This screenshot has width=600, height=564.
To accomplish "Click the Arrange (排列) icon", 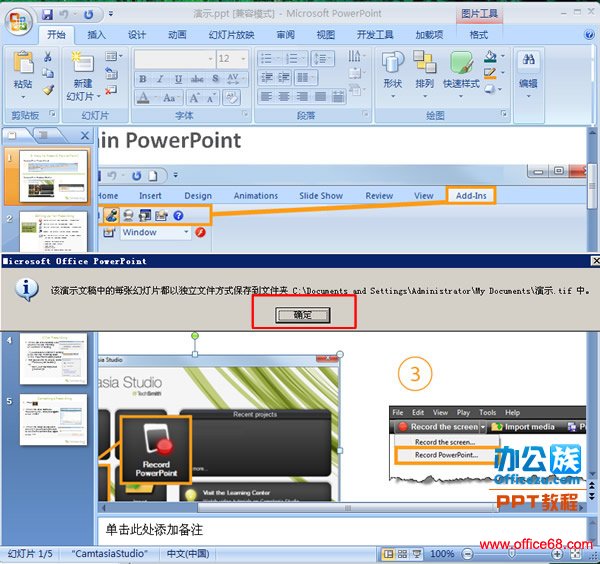I will pyautogui.click(x=424, y=62).
